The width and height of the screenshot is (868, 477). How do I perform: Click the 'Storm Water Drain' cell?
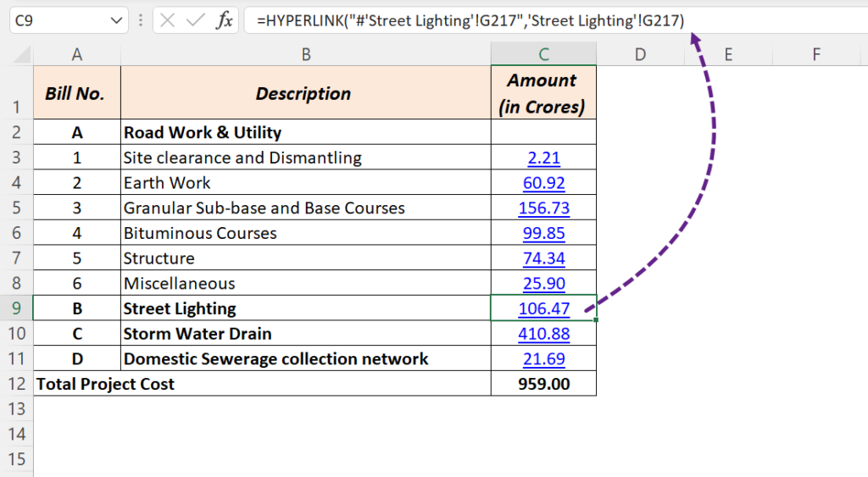click(305, 334)
